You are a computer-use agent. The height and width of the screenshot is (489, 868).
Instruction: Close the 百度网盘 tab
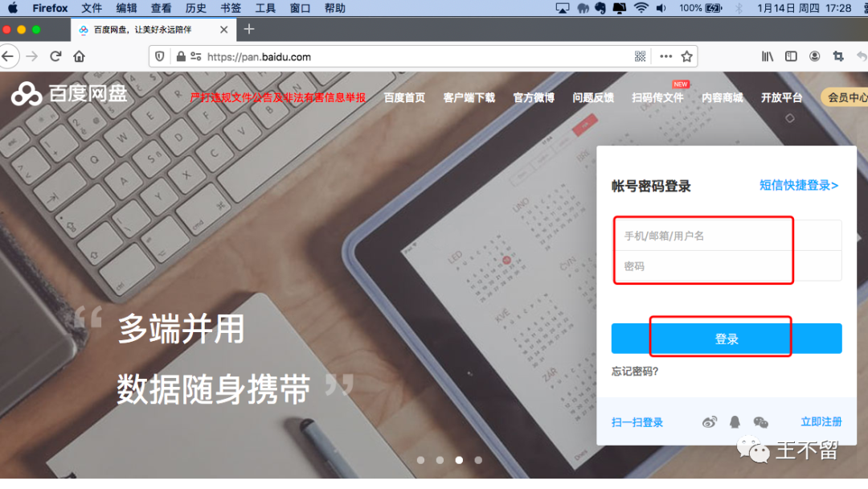coord(223,30)
